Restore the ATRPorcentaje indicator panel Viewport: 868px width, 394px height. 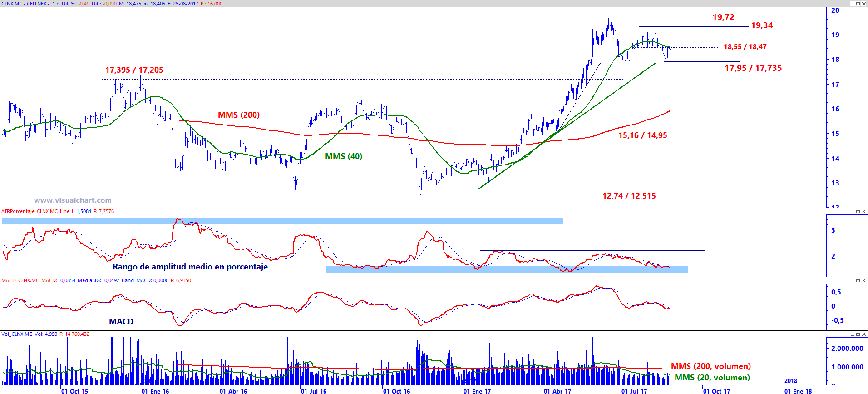click(858, 212)
